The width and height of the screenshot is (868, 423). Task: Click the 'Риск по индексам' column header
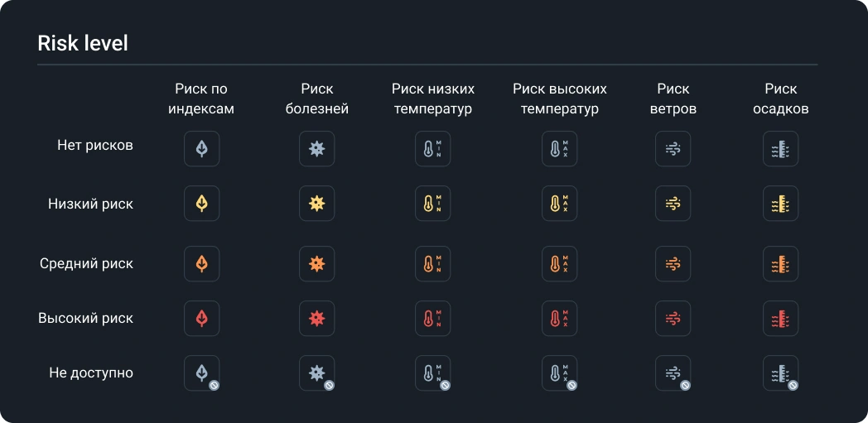point(201,99)
